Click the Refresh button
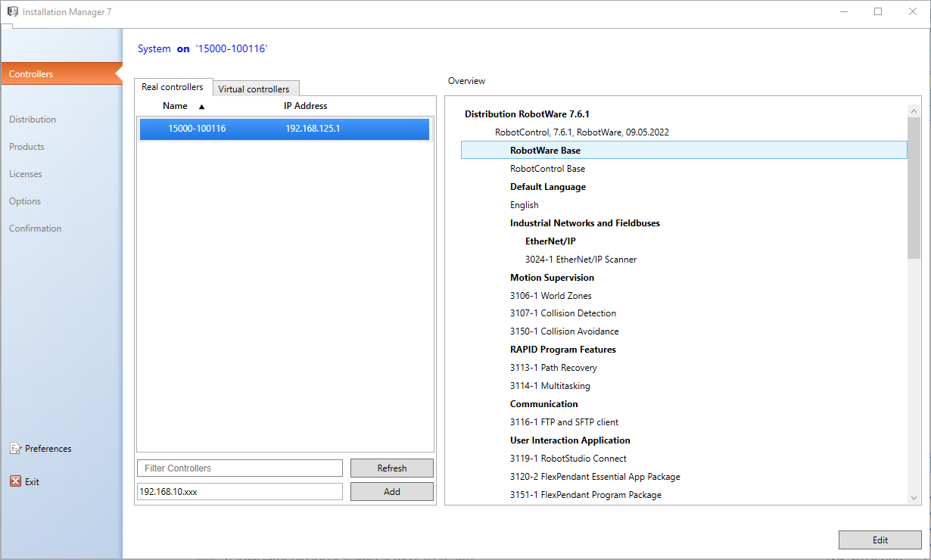The height and width of the screenshot is (560, 931). [392, 468]
